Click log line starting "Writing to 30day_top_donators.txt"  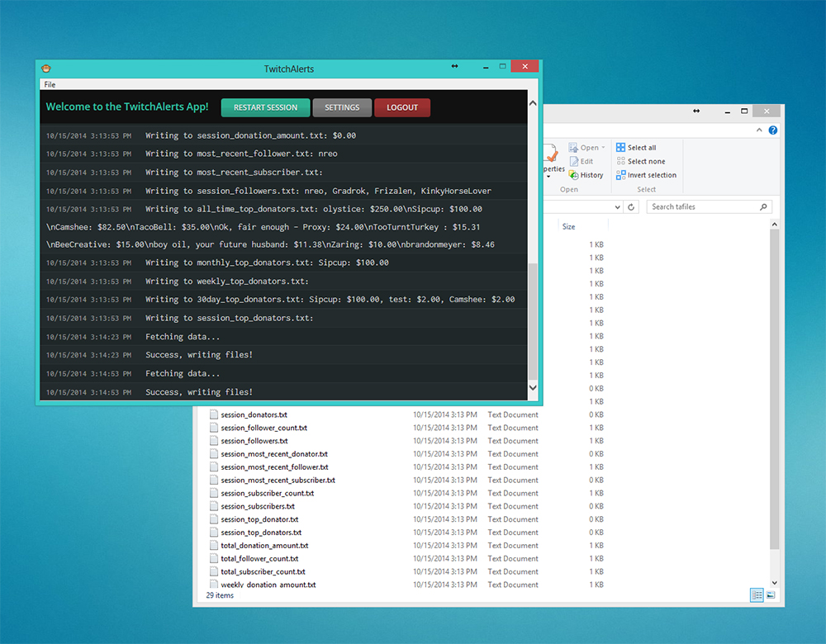[330, 300]
